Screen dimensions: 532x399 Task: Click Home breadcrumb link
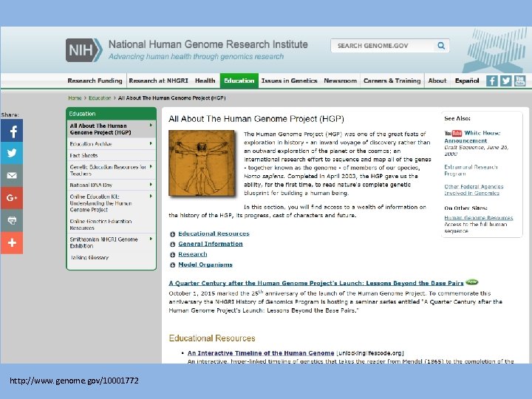coord(75,98)
